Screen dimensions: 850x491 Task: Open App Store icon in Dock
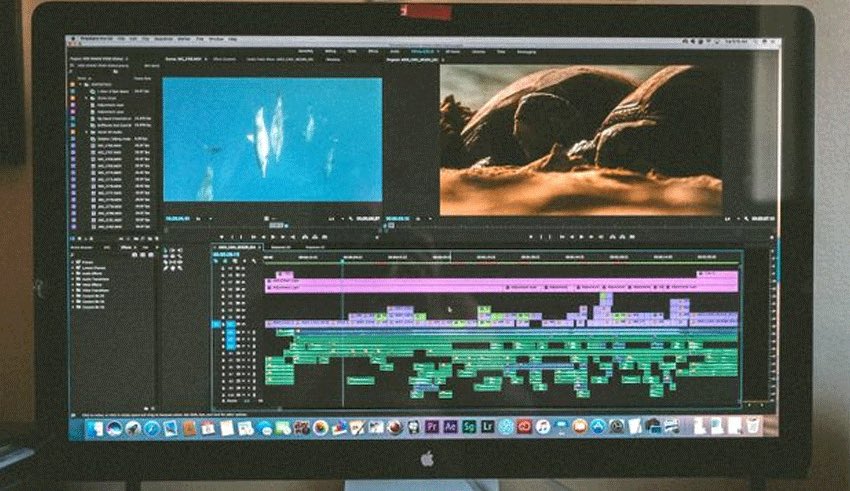click(598, 427)
